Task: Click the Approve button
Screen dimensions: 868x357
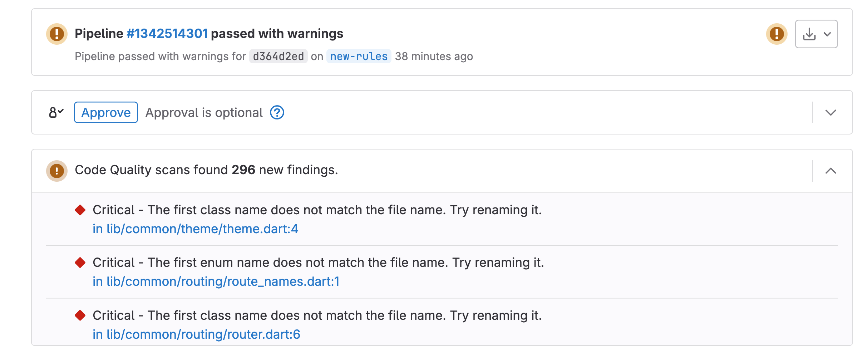Action: [x=106, y=112]
